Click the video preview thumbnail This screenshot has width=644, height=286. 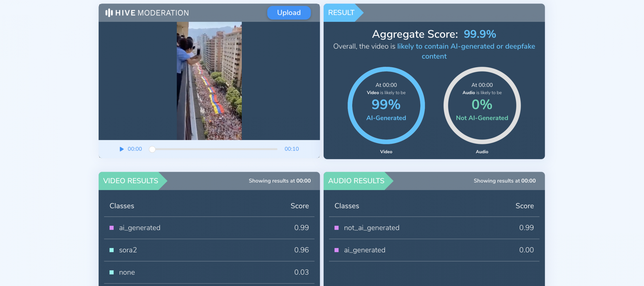(209, 81)
